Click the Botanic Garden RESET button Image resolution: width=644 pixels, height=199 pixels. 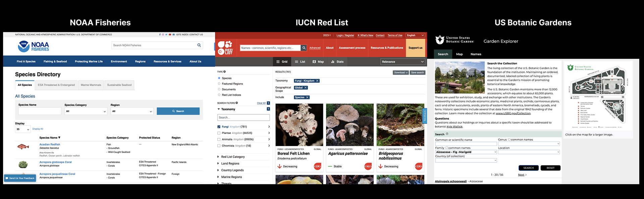coord(550,168)
